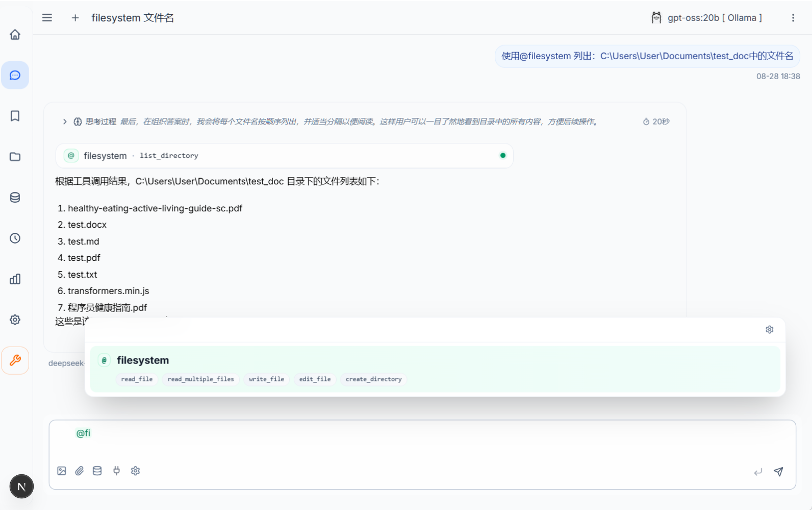Image resolution: width=812 pixels, height=510 pixels.
Task: Click the send message button
Action: pyautogui.click(x=778, y=472)
